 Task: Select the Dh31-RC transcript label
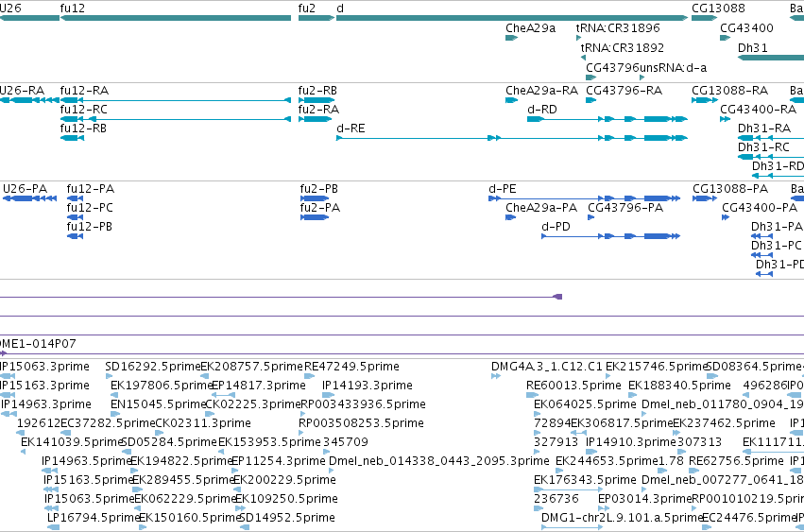click(763, 147)
